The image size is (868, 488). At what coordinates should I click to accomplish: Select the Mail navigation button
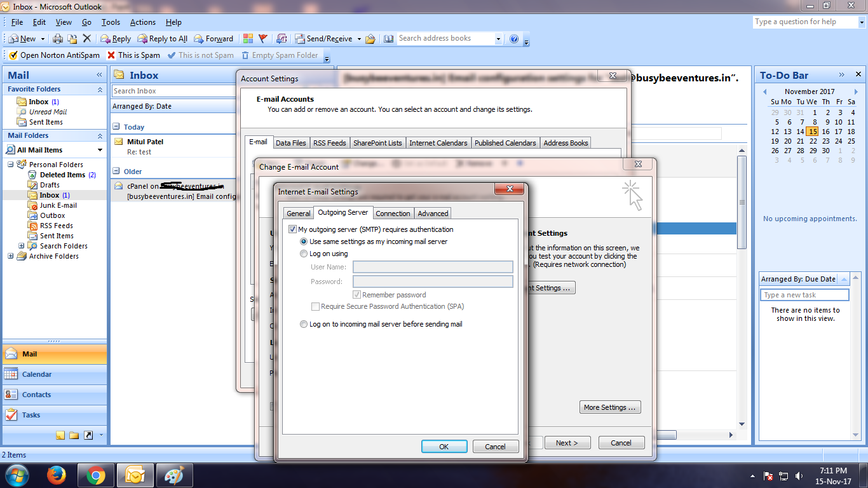(55, 354)
